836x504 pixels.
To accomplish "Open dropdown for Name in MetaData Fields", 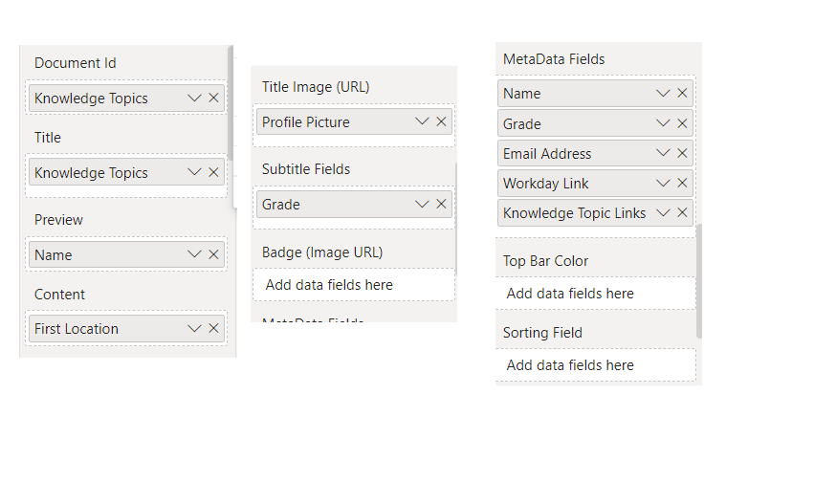I will pyautogui.click(x=663, y=94).
